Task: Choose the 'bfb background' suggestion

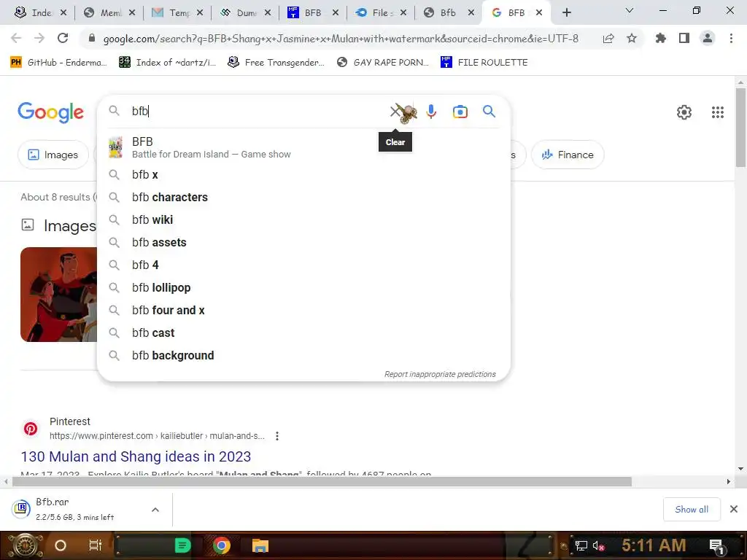Action: click(303, 356)
